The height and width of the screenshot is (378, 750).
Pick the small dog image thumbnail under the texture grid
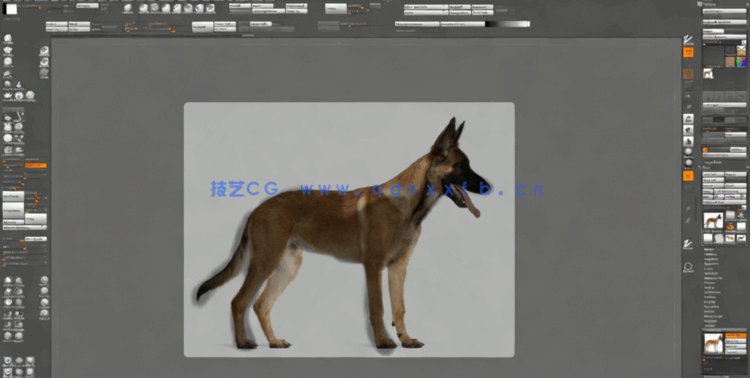(x=708, y=73)
